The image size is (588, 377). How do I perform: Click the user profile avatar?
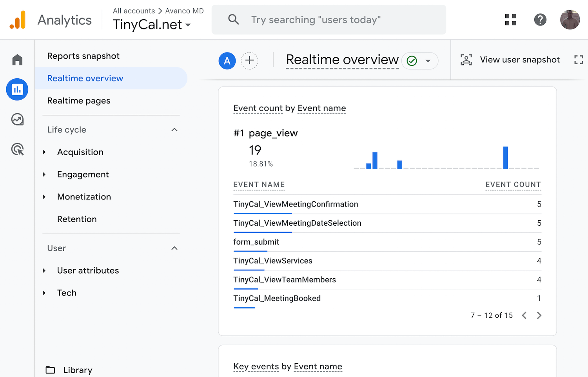coord(570,20)
